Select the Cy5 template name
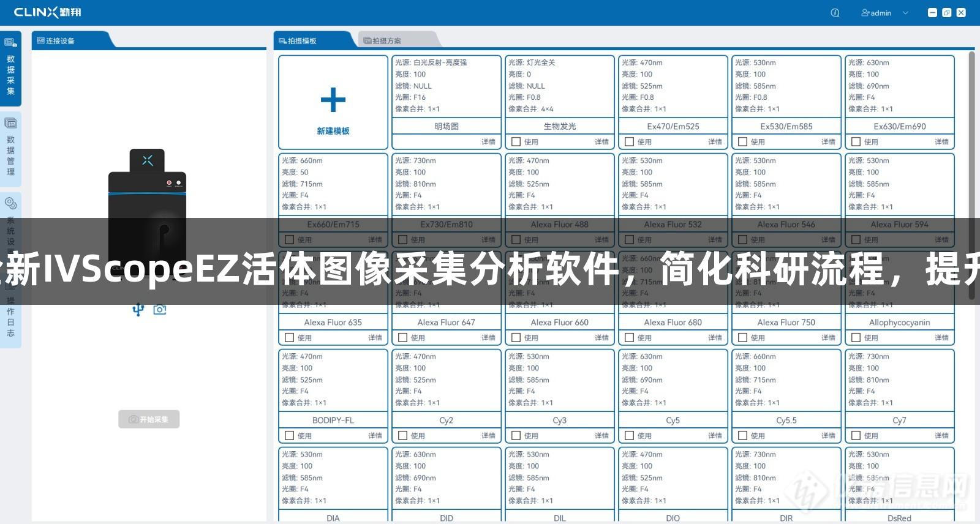Viewport: 980px width, 524px height. point(673,420)
